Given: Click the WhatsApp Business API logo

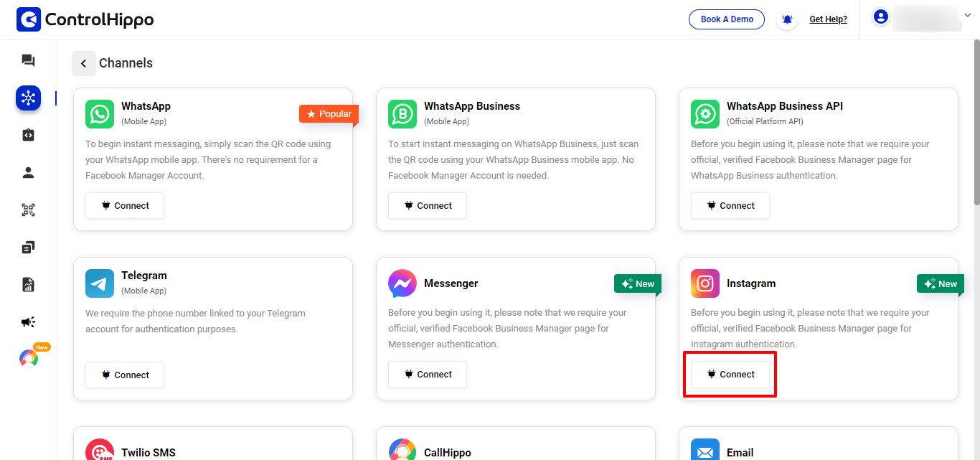Looking at the screenshot, I should click(705, 114).
